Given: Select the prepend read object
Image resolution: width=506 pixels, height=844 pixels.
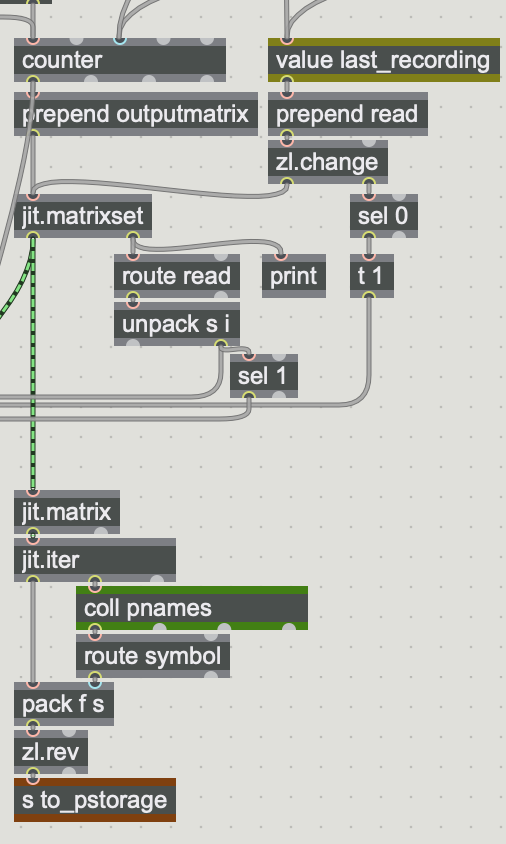Looking at the screenshot, I should coord(348,114).
